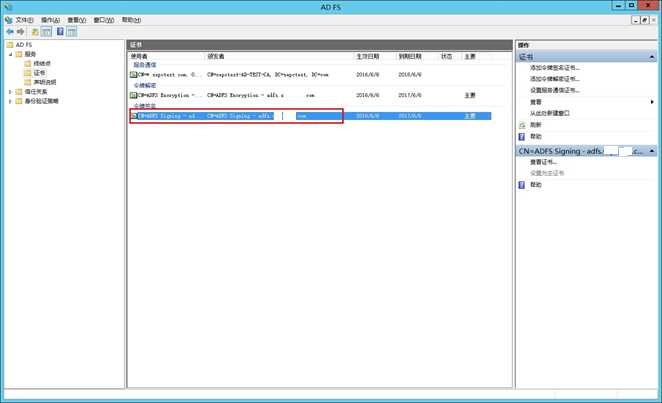The height and width of the screenshot is (403, 662).
Task: Expand the 身份验证策略 tree node arrow
Action: click(10, 101)
